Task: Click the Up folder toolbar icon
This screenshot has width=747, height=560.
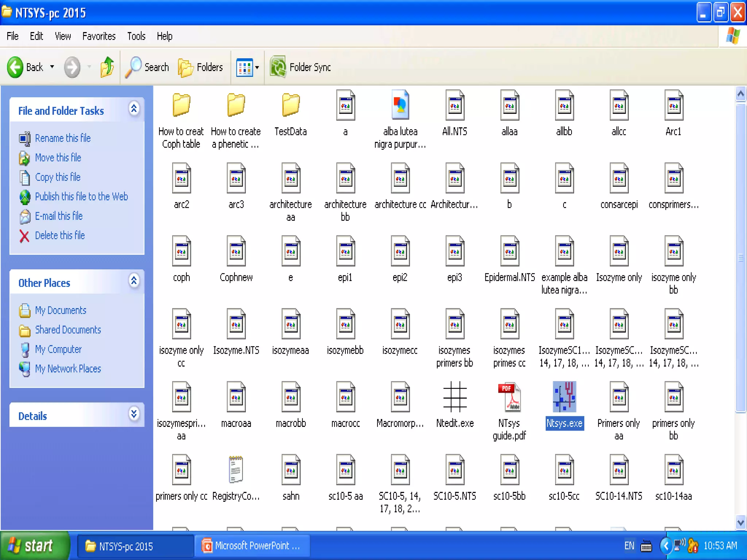Action: 107,67
